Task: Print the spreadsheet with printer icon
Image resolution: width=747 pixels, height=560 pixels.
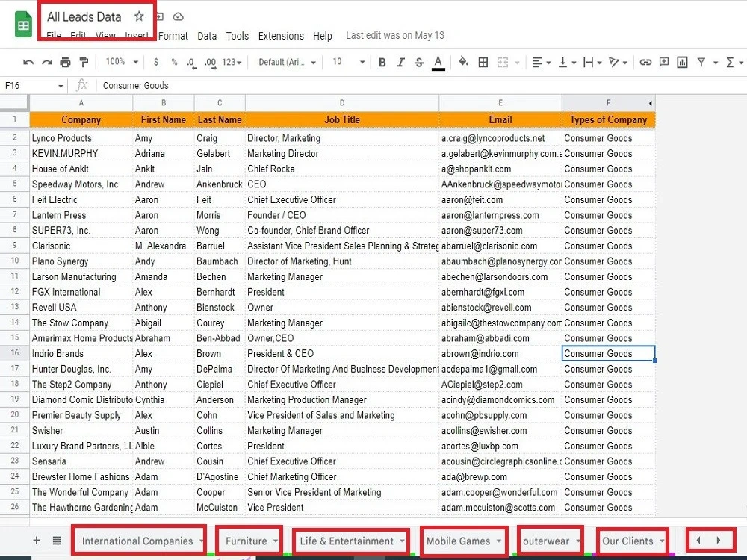Action: tap(65, 63)
